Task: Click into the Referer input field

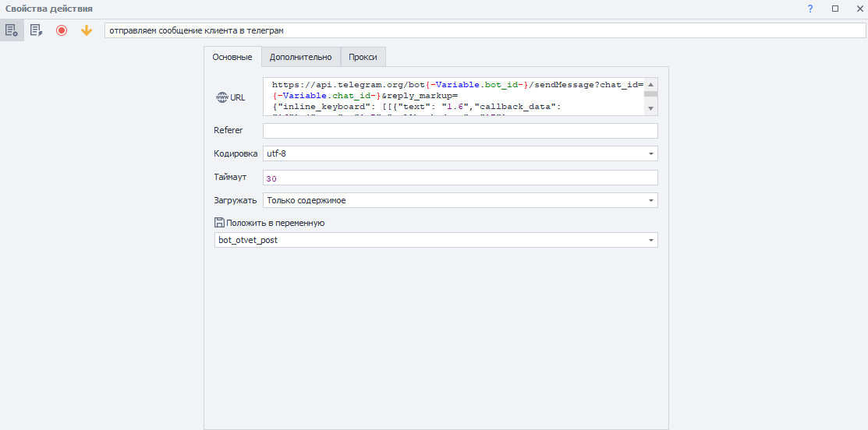Action: [x=459, y=130]
